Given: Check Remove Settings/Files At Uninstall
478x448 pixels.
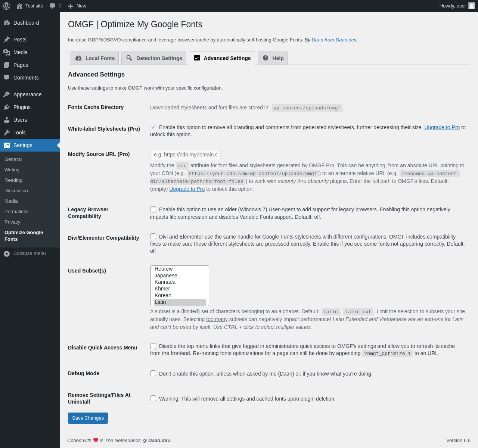Looking at the screenshot, I should 153,398.
